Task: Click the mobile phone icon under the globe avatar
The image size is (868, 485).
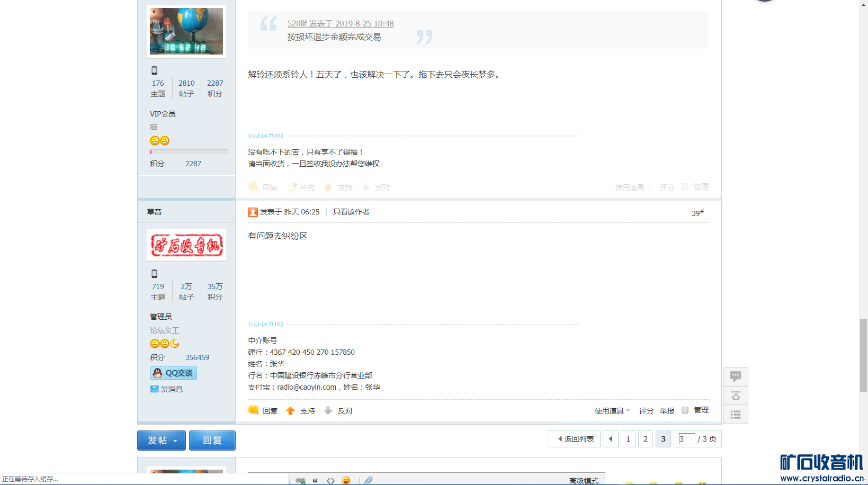Action: (155, 70)
